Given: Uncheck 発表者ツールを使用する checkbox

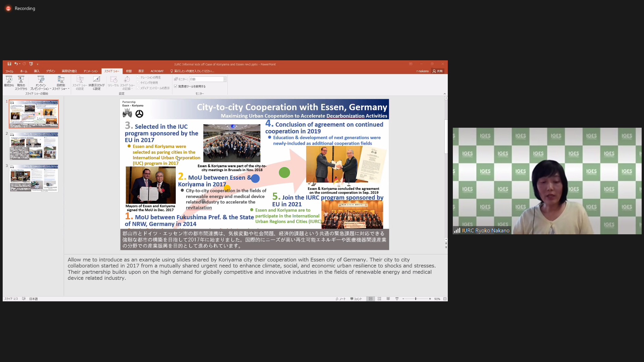Looking at the screenshot, I should coord(176,86).
